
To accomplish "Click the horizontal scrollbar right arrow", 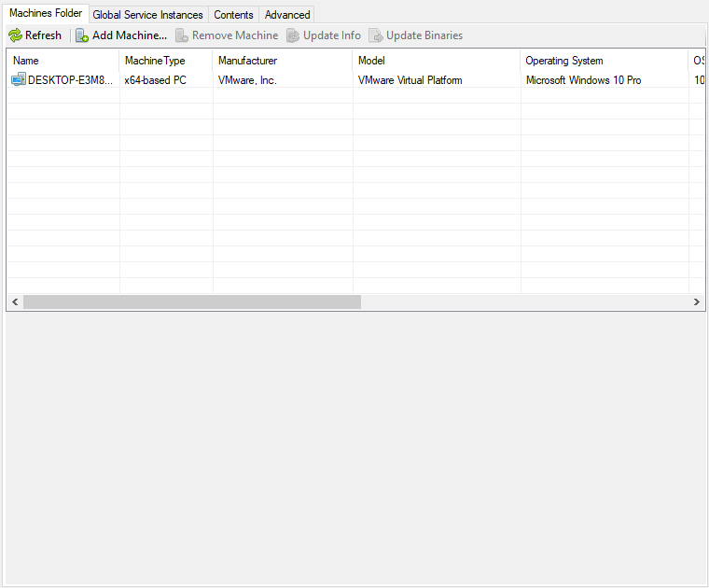I will coord(696,301).
